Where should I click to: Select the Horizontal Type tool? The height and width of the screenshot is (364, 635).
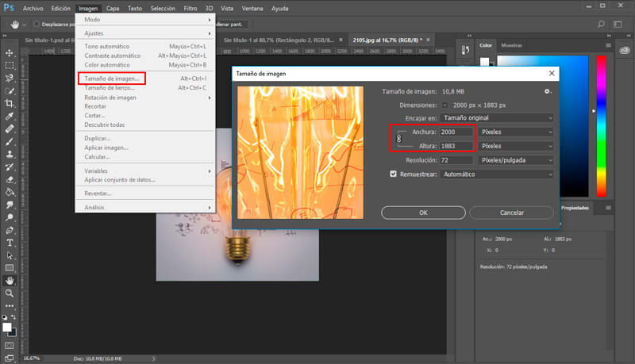pos(10,243)
